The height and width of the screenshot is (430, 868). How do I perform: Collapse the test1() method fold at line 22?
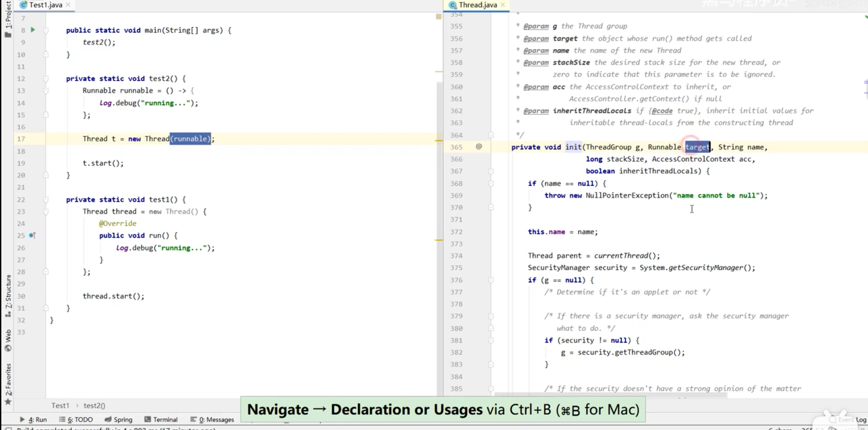point(46,200)
